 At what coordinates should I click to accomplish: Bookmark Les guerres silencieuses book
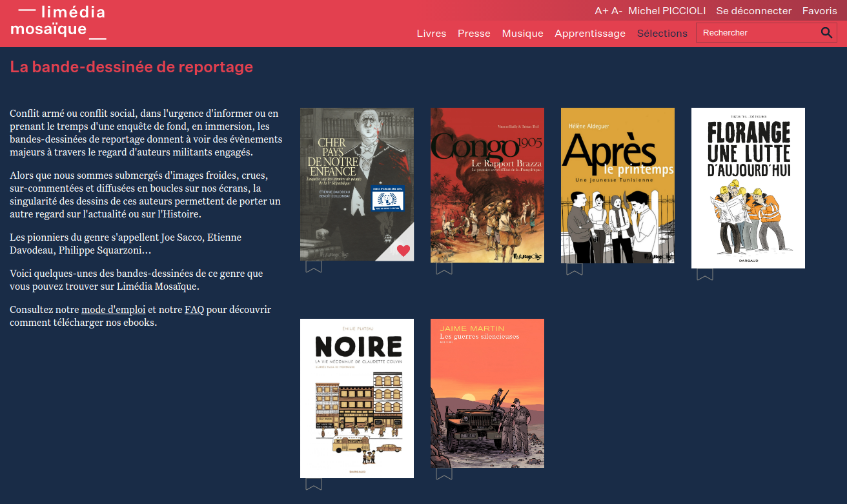coord(444,474)
